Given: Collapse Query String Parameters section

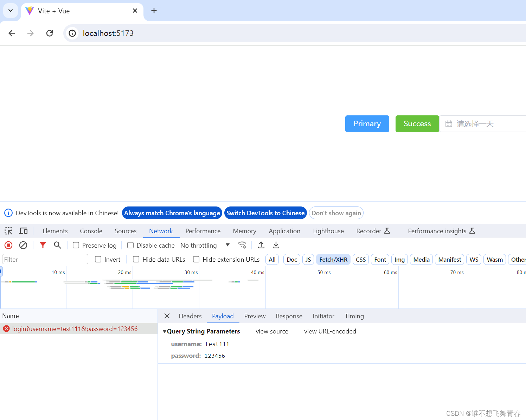Looking at the screenshot, I should pos(164,331).
